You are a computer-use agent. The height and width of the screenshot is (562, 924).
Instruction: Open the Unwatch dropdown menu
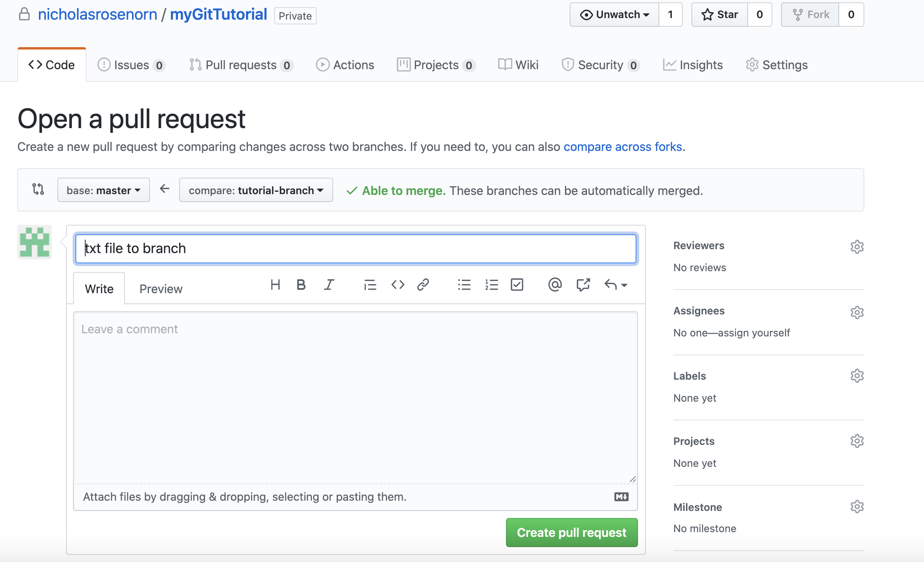[614, 15]
